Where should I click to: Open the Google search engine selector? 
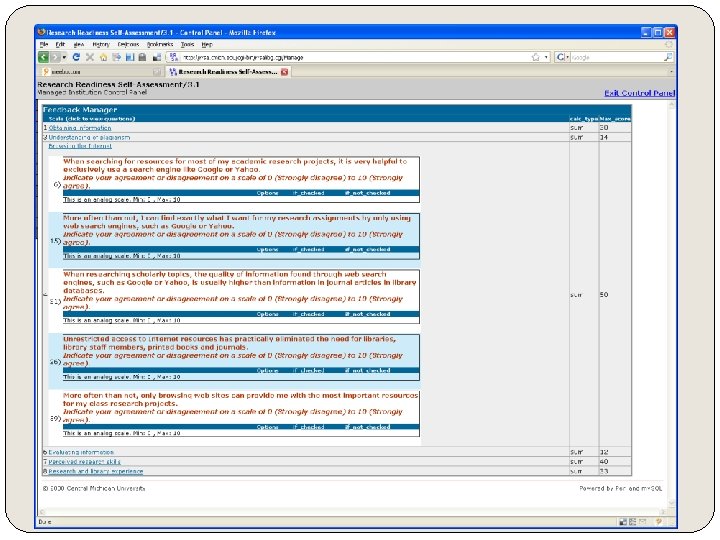[562, 57]
